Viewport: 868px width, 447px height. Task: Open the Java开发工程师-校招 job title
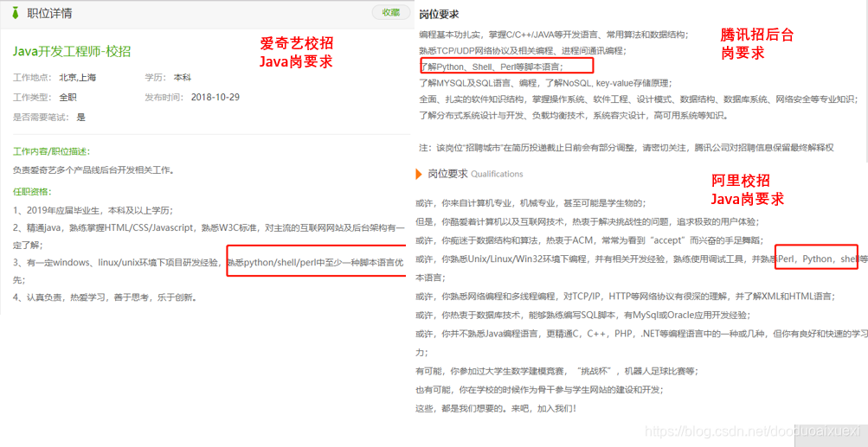click(72, 52)
